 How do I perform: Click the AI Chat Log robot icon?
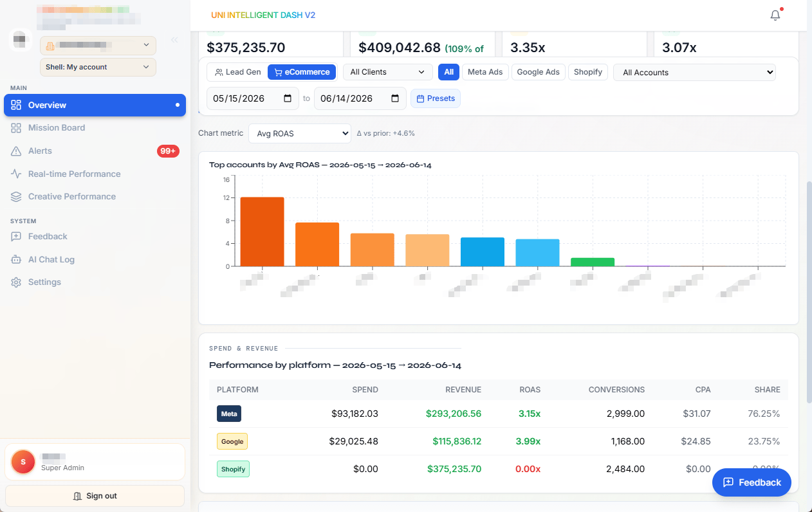point(16,259)
